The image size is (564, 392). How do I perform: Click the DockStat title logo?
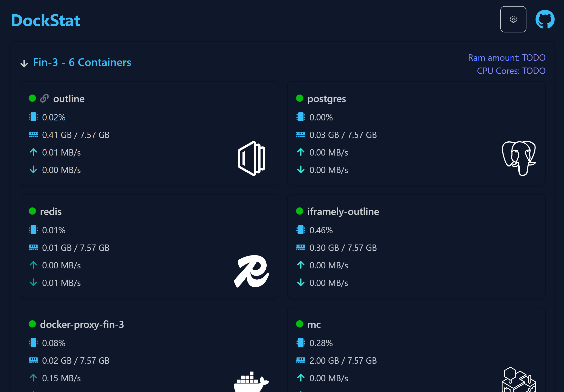[x=45, y=20]
